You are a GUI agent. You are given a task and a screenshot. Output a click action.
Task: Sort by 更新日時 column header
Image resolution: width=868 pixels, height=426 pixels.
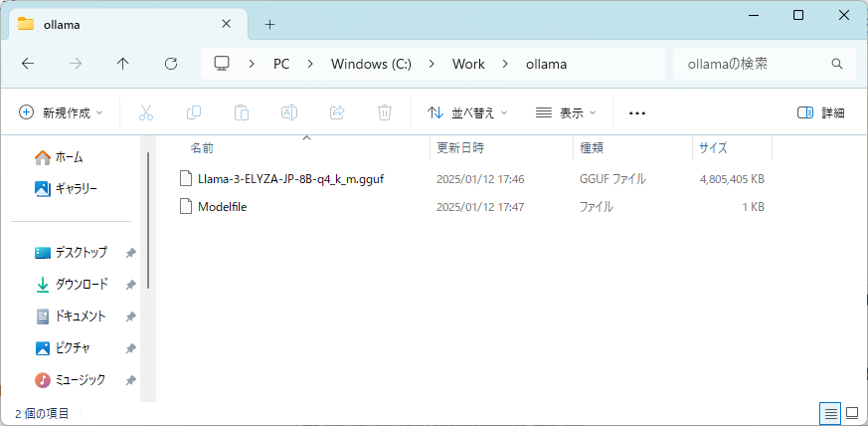pos(501,148)
